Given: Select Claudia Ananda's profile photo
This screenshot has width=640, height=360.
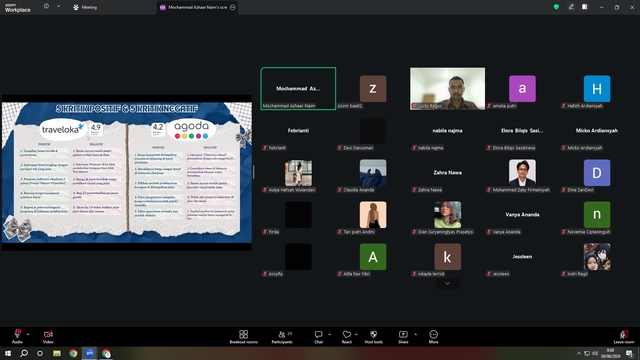Looking at the screenshot, I should click(373, 173).
